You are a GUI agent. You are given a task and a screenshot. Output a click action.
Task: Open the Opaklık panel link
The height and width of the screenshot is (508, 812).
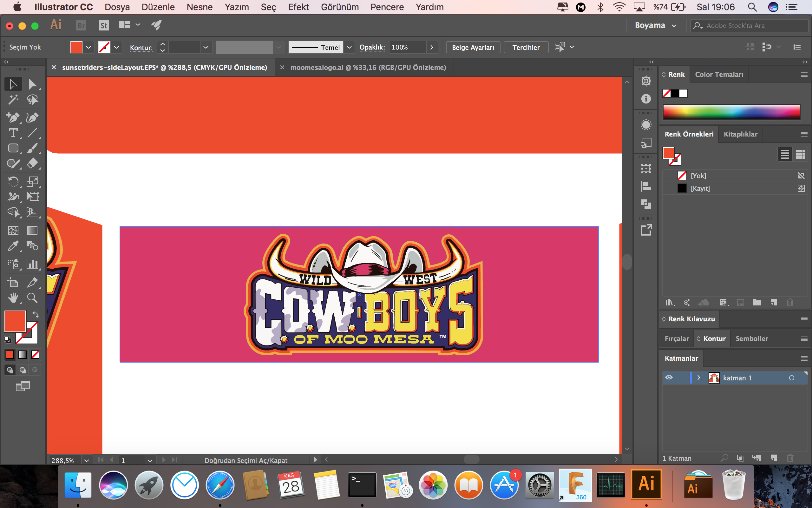tap(372, 47)
